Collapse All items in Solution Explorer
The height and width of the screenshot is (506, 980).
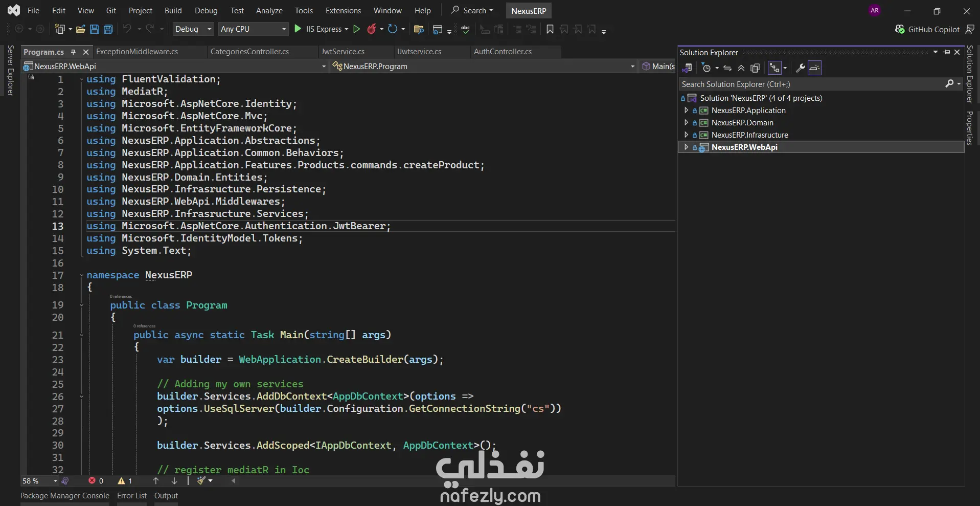[x=741, y=68]
